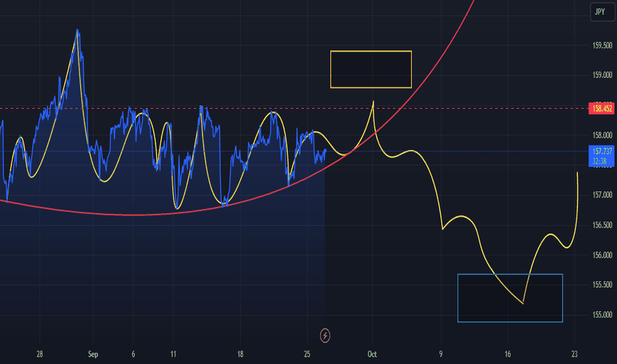Image resolution: width=617 pixels, height=364 pixels.
Task: Click the 18 date label on time axis
Action: (240, 354)
